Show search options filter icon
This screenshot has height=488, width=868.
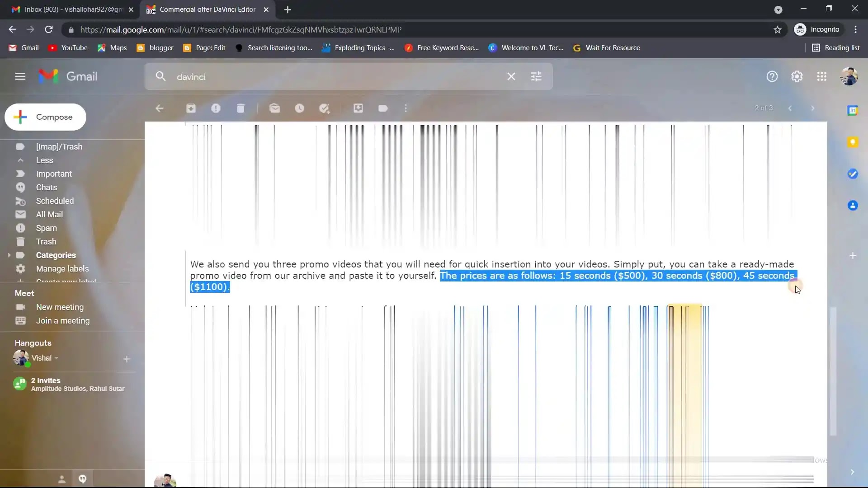(536, 77)
